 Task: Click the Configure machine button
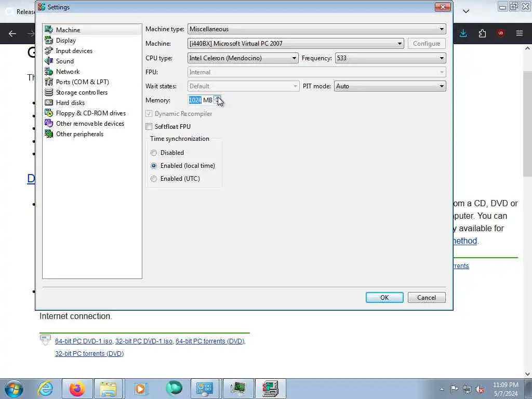[x=427, y=44]
